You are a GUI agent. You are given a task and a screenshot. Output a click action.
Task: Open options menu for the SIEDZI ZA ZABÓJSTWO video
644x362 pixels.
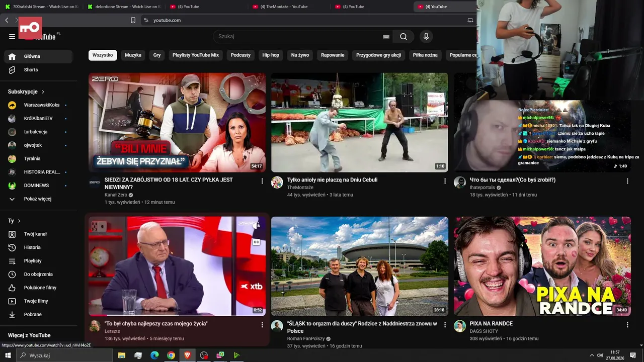tap(262, 181)
